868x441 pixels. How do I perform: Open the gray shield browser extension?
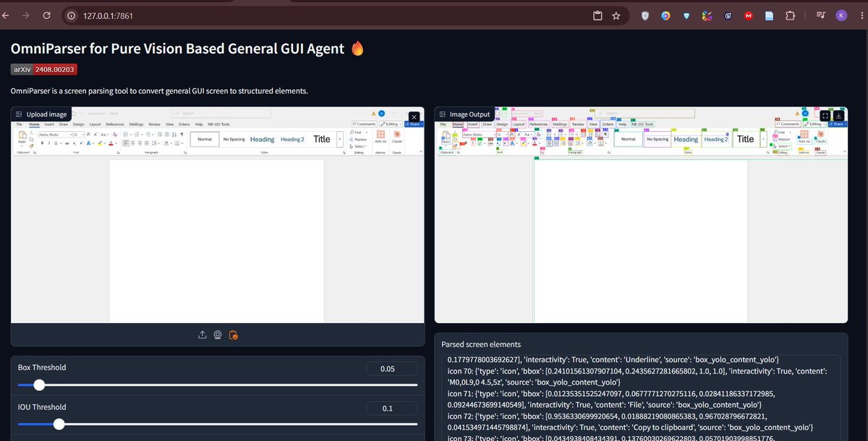(x=645, y=16)
